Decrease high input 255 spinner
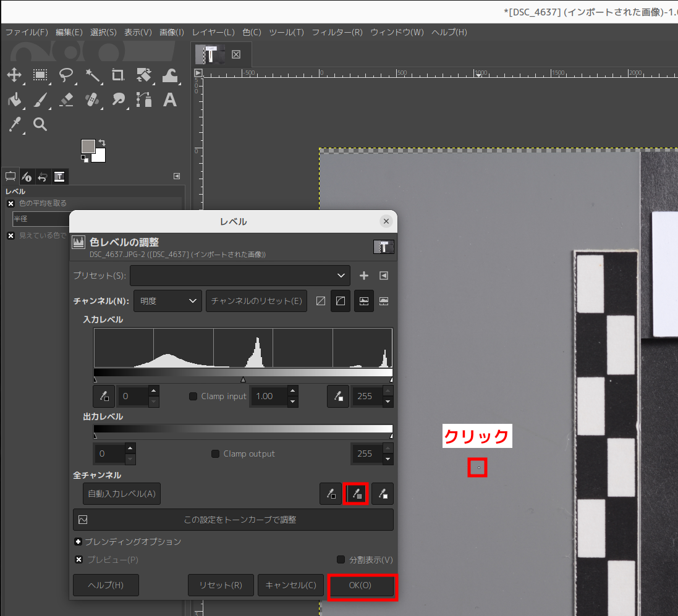Screen dimensions: 678x616 pyautogui.click(x=388, y=402)
